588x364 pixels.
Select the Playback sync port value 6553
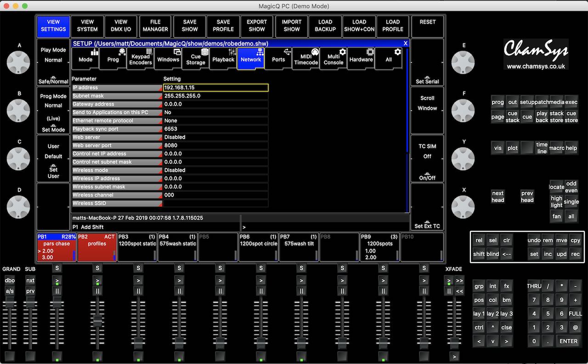[216, 129]
